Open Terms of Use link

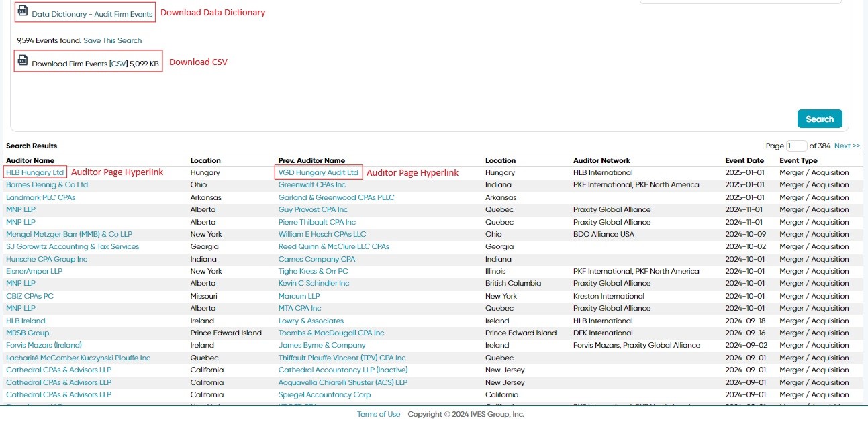[379, 414]
